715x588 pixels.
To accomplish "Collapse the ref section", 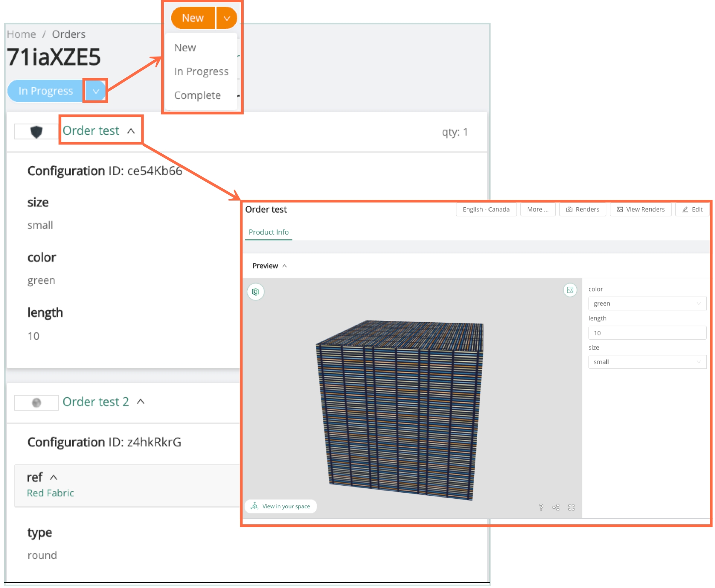I will pyautogui.click(x=54, y=477).
